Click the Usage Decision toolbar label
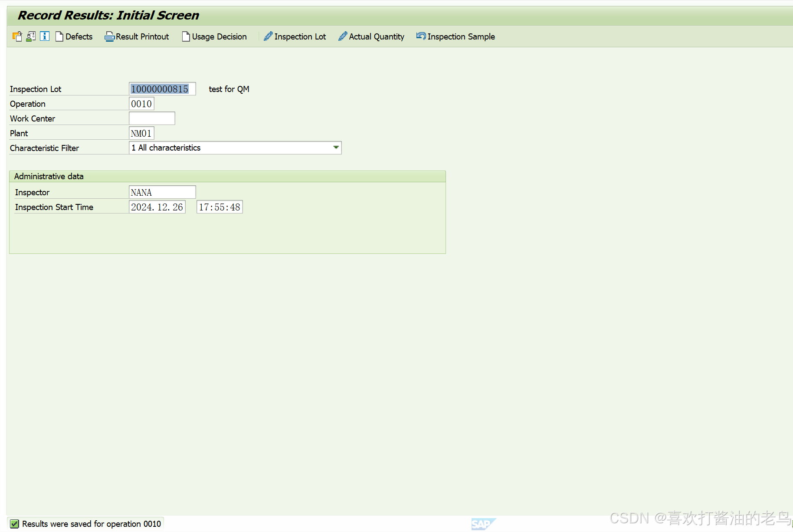The width and height of the screenshot is (793, 532). point(219,36)
